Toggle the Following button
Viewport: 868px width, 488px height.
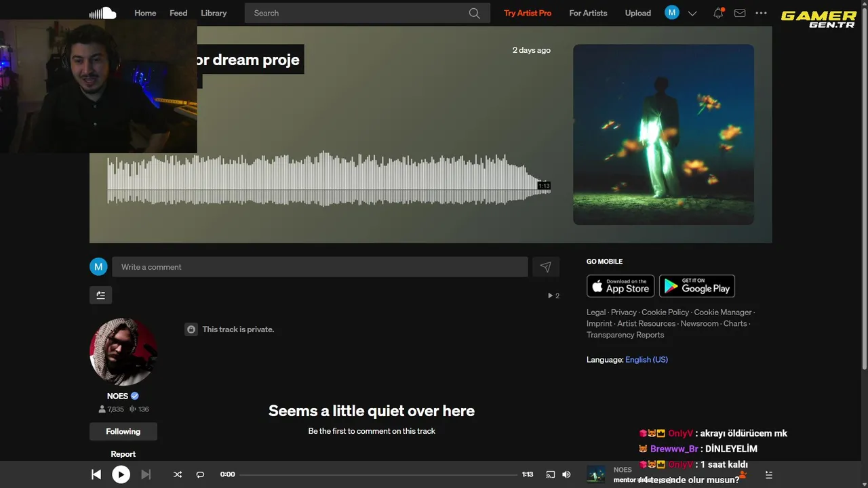[123, 432]
